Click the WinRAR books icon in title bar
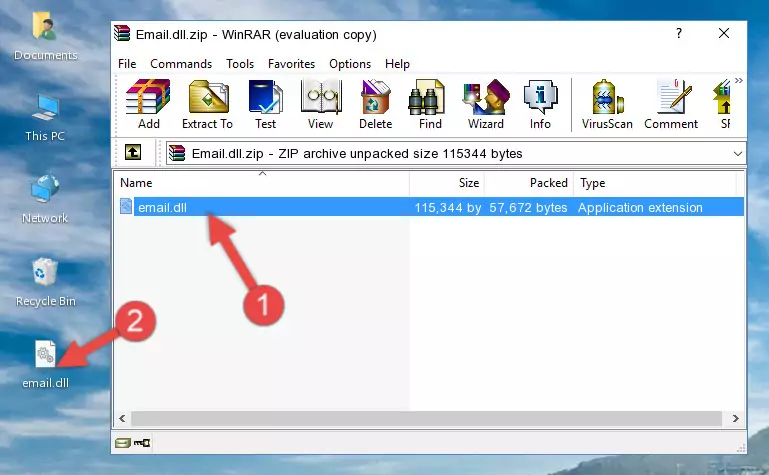769x475 pixels. 122,34
